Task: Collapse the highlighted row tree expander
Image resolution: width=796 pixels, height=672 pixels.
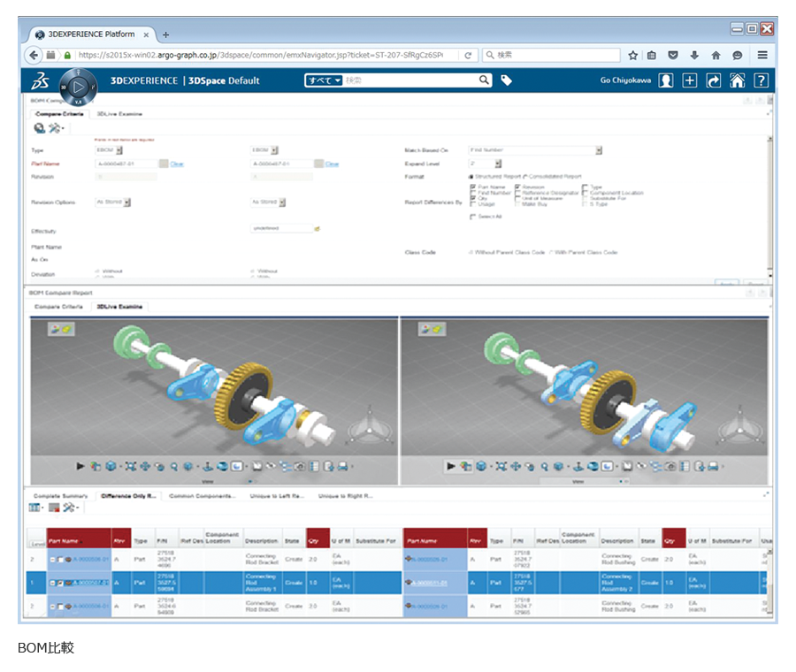Action: [x=52, y=584]
